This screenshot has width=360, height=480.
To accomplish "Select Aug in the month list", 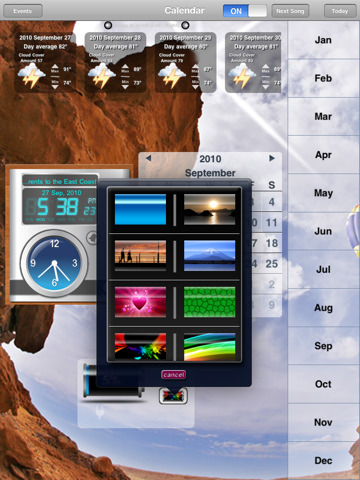I will click(x=323, y=308).
